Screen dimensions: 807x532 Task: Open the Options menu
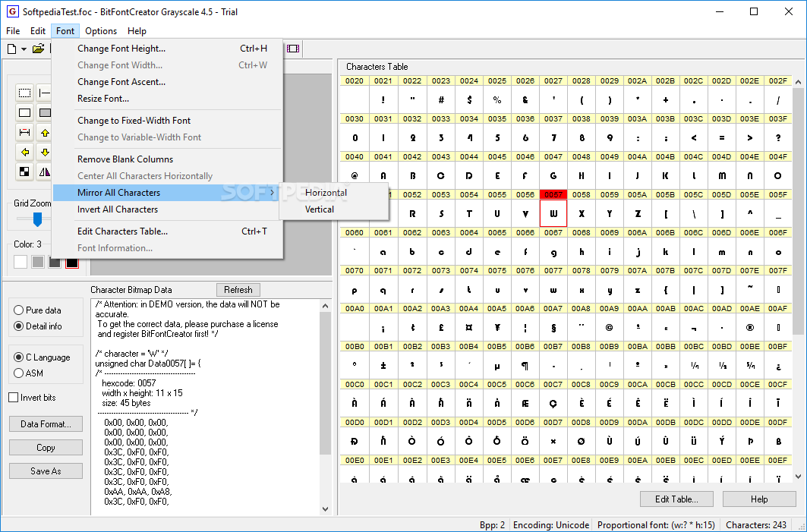(x=101, y=31)
